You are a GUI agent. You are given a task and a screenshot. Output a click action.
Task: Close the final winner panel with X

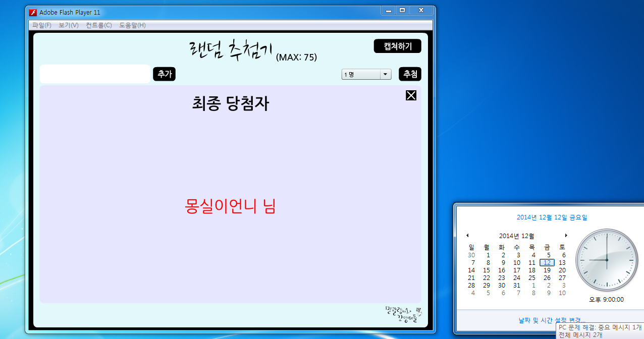pos(411,95)
